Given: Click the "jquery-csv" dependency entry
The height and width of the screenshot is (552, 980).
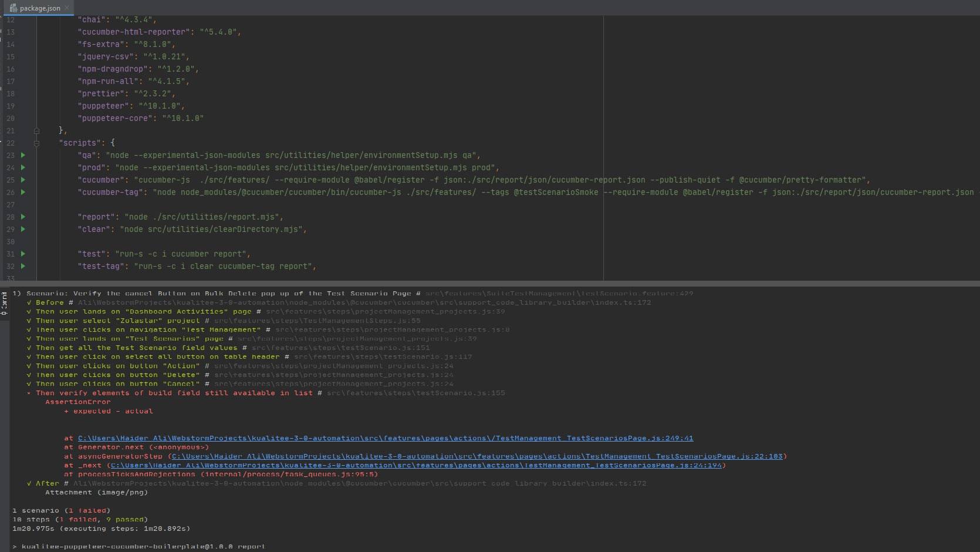Looking at the screenshot, I should coord(133,56).
